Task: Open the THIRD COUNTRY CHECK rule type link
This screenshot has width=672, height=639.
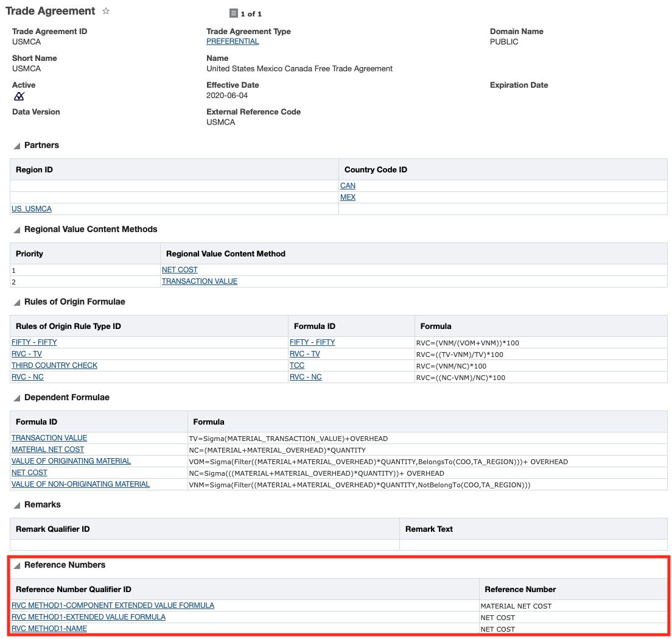Action: click(x=54, y=365)
